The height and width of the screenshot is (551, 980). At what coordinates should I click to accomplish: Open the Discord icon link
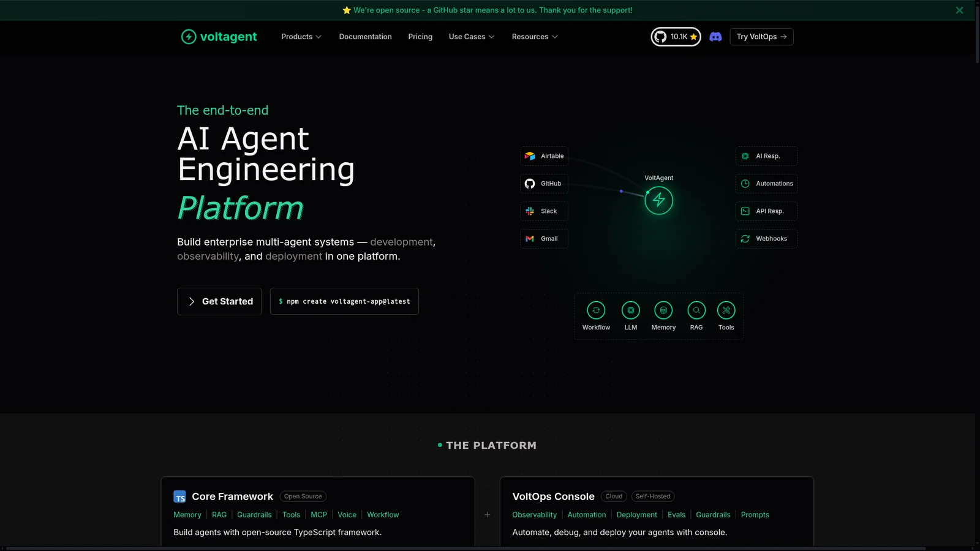click(715, 37)
